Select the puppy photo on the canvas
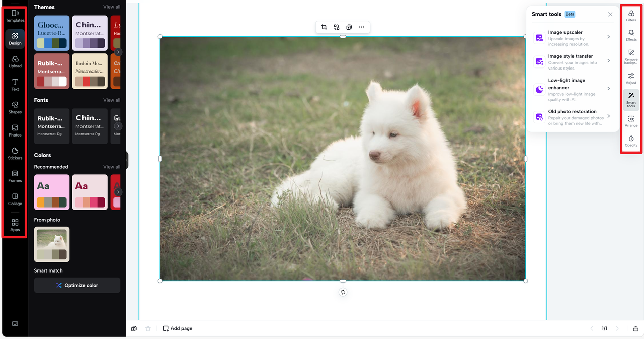 tap(343, 159)
